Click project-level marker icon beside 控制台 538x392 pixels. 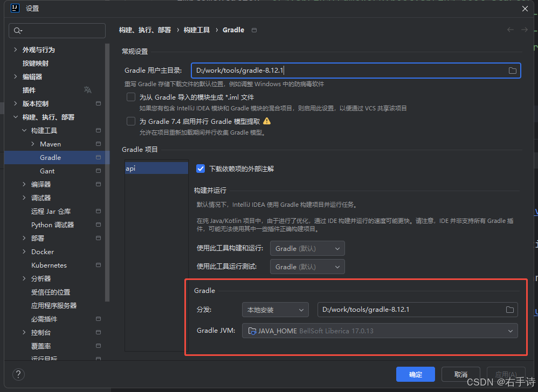pos(99,332)
